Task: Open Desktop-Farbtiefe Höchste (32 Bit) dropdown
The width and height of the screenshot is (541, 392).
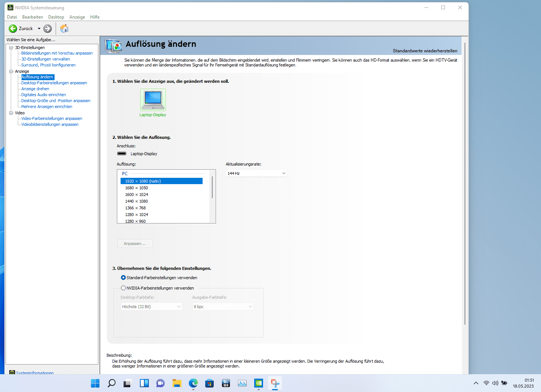Action: (x=151, y=307)
